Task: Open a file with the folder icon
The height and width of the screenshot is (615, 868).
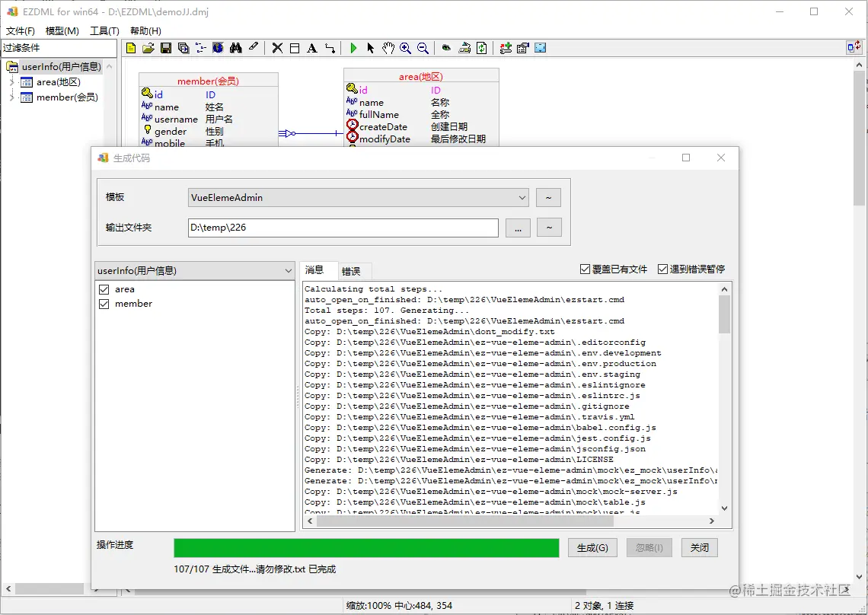Action: point(148,48)
